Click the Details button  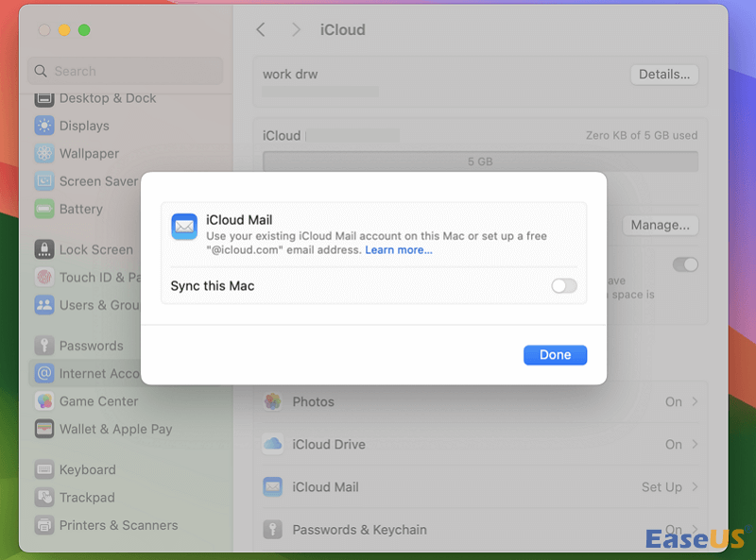pos(664,75)
